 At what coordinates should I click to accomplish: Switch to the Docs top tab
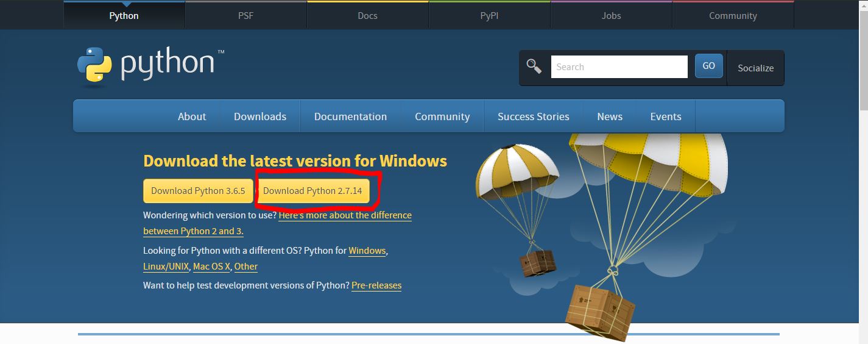point(367,15)
